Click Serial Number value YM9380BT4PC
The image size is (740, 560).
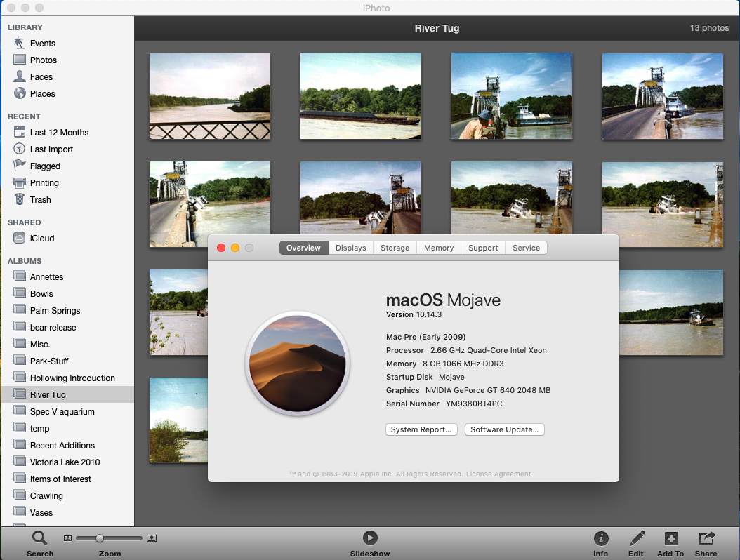(474, 404)
